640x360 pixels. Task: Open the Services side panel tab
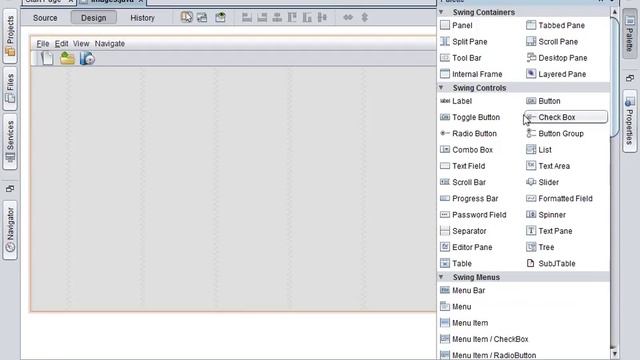10,141
